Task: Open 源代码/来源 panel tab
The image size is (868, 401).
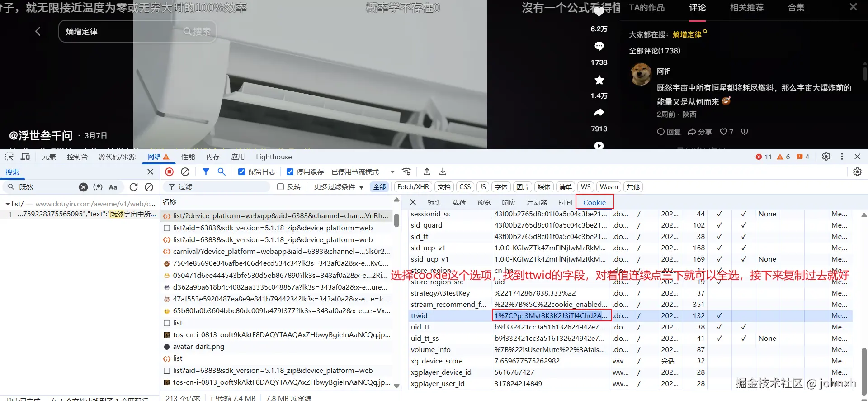Action: 117,157
